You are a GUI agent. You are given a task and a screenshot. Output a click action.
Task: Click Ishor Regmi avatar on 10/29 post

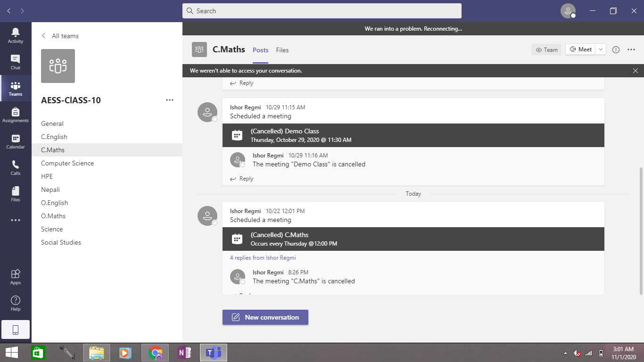click(x=207, y=112)
